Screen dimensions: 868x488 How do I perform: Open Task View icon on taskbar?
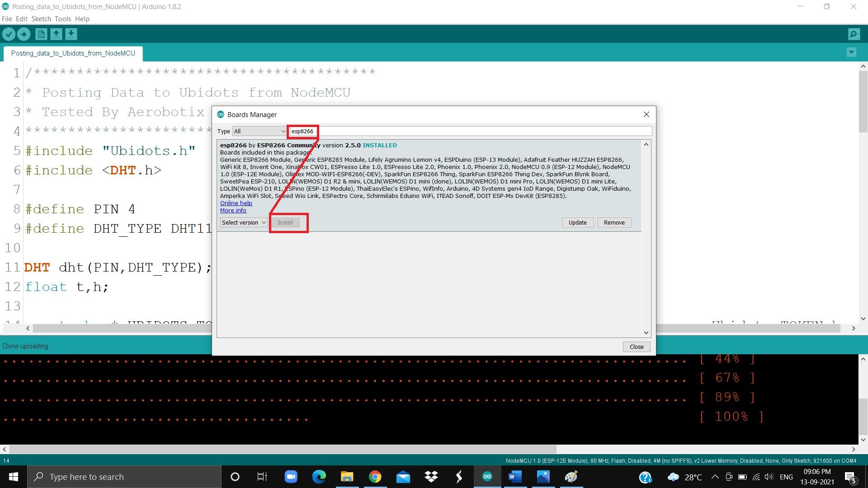click(x=262, y=477)
